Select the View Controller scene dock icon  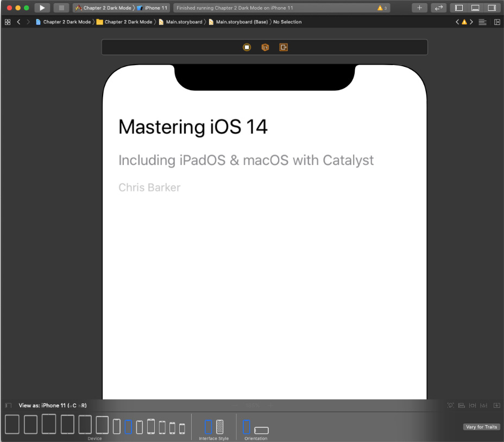[247, 47]
